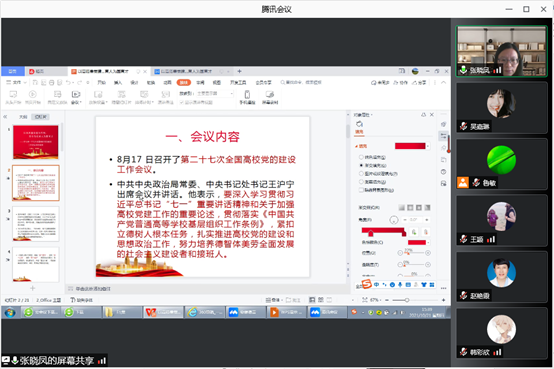
Task: Click the rehearse timings icon in the ribbon
Action: (x=144, y=94)
